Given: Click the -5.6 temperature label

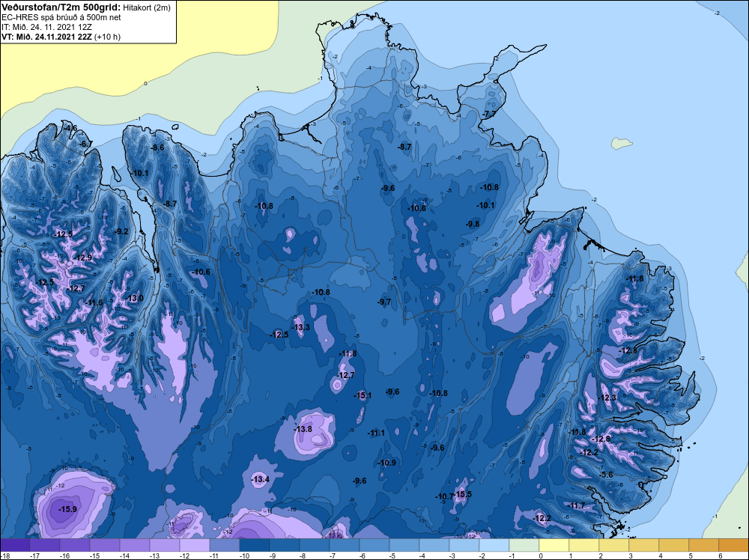Looking at the screenshot, I should (x=606, y=475).
